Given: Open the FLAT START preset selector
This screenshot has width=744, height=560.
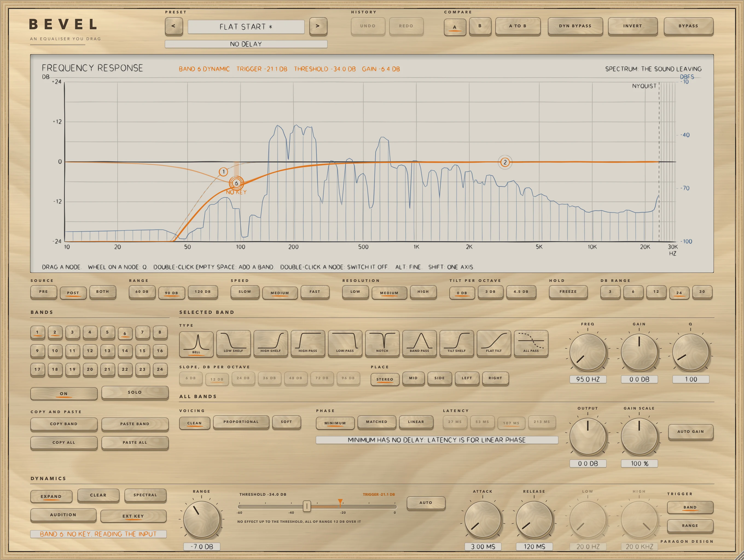Looking at the screenshot, I should click(246, 27).
